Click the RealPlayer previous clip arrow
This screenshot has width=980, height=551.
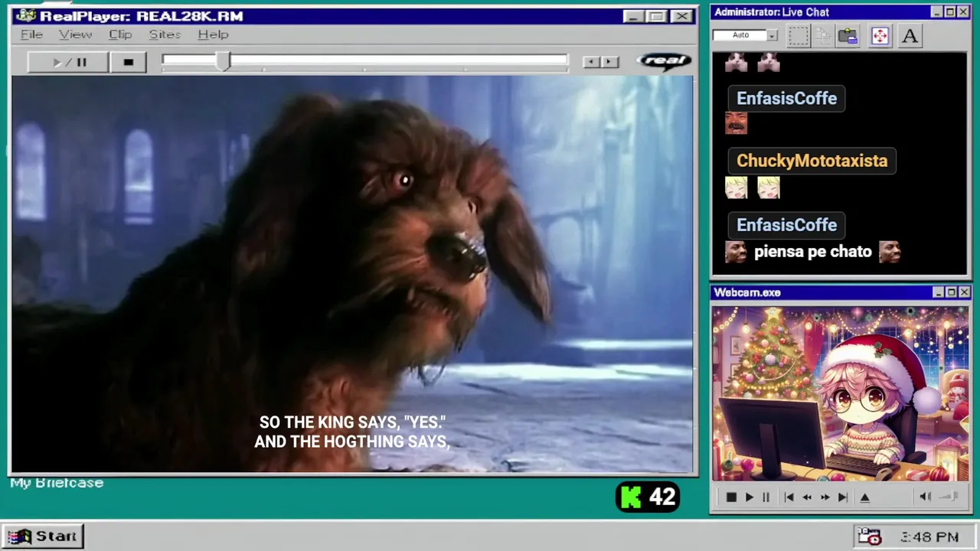click(590, 62)
